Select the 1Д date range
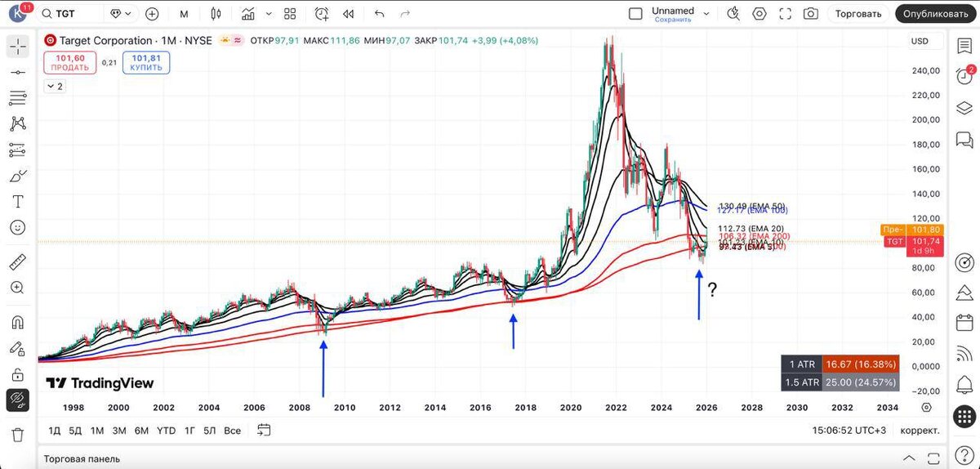 click(55, 430)
